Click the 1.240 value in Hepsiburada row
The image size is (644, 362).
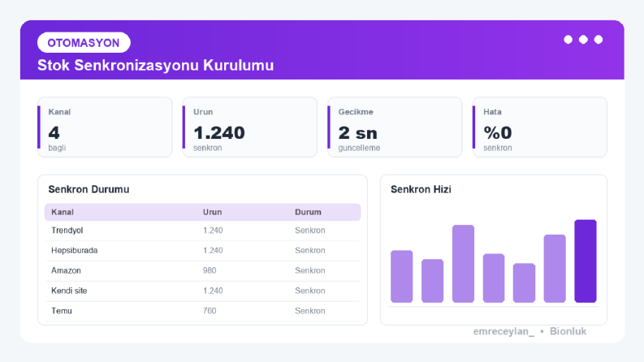click(x=213, y=250)
